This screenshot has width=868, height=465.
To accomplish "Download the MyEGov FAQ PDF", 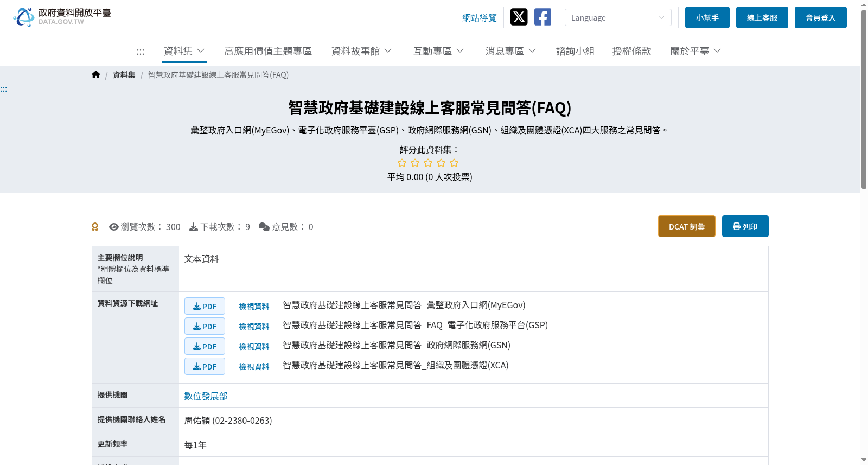I will [x=205, y=306].
